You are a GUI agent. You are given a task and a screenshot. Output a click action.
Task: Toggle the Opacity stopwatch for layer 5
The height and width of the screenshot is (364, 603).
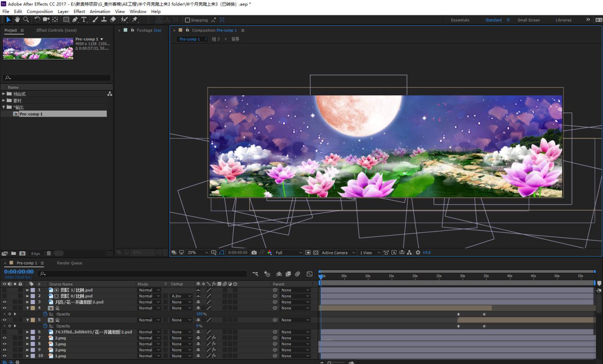click(x=45, y=326)
